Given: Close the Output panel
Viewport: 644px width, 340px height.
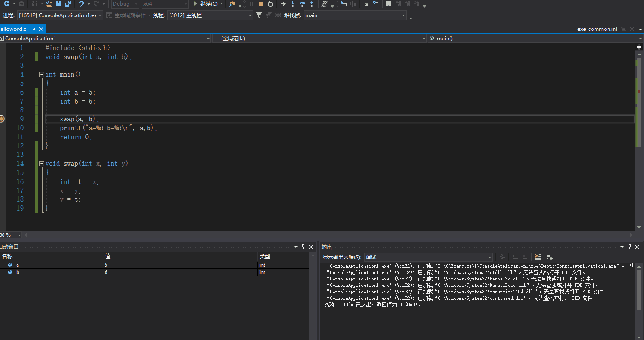Looking at the screenshot, I should point(638,247).
